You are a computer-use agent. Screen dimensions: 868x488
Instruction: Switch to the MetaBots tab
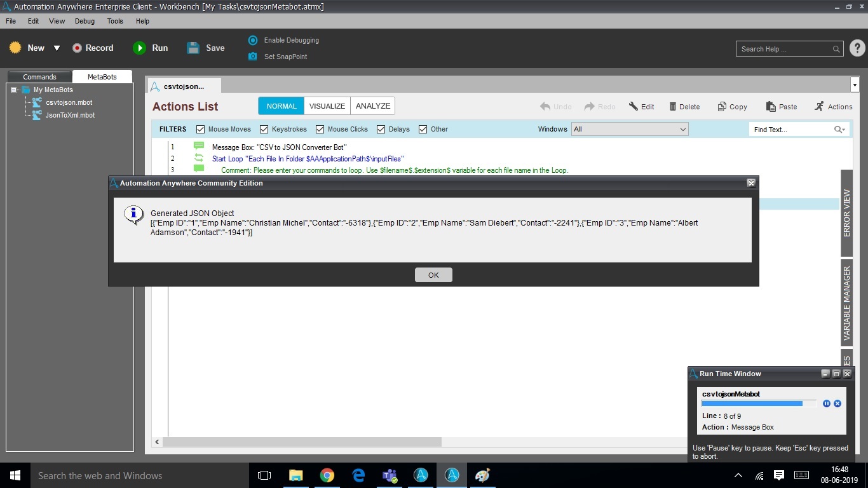pyautogui.click(x=102, y=76)
